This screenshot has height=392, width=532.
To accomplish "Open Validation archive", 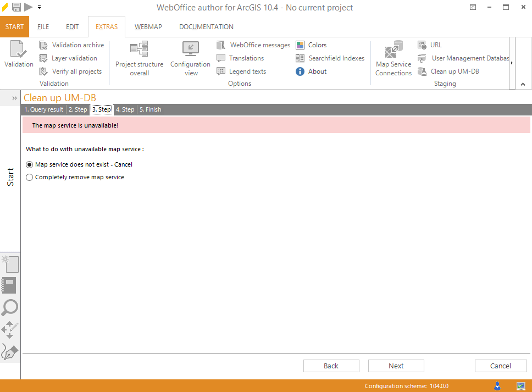I will point(71,45).
